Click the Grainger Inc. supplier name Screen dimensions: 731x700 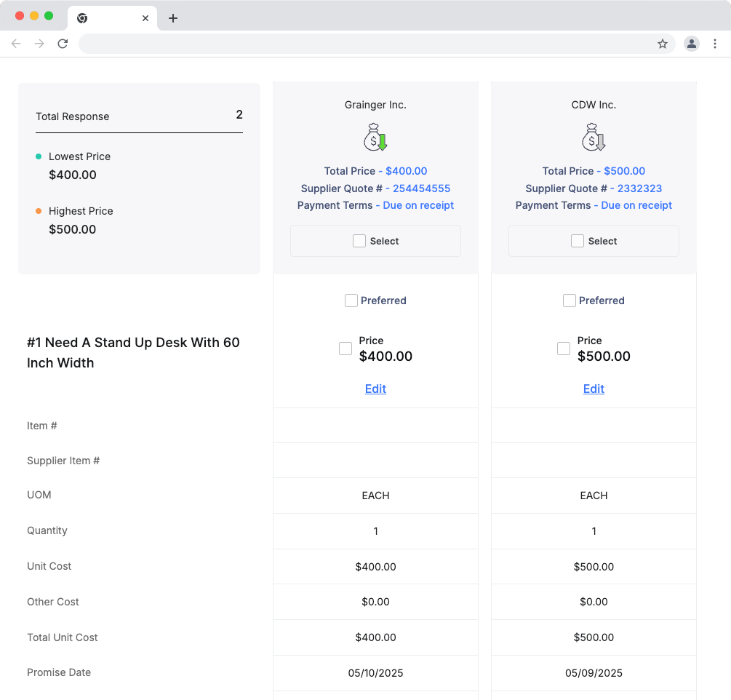coord(375,105)
